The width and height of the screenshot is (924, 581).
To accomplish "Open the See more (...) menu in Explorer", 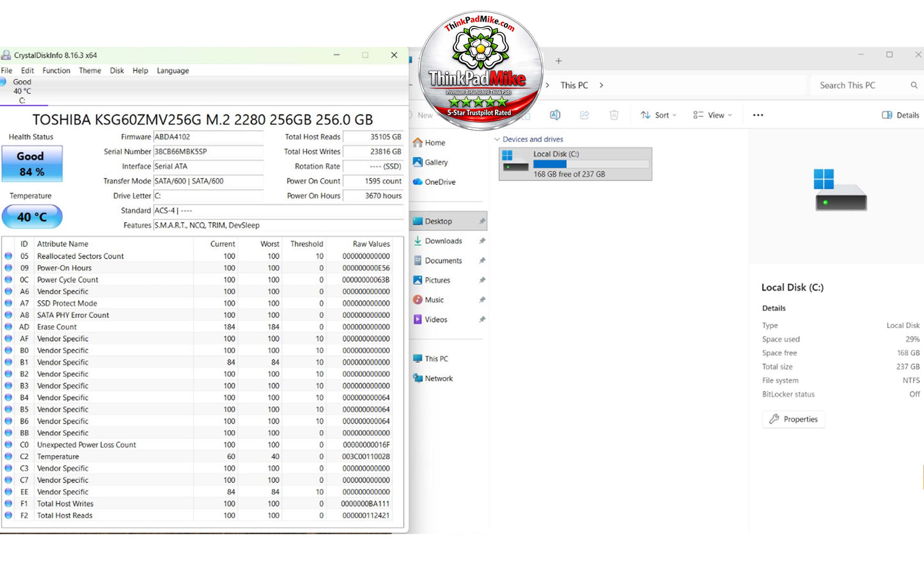I will coord(758,115).
